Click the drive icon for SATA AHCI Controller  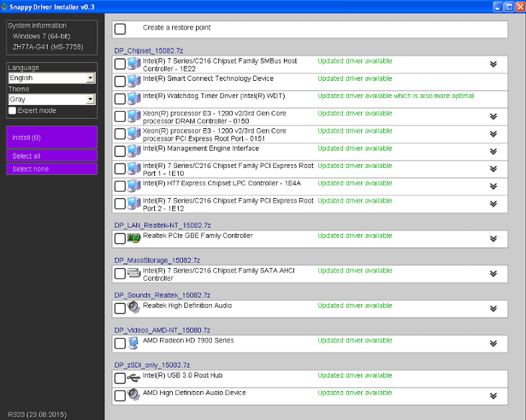(133, 274)
